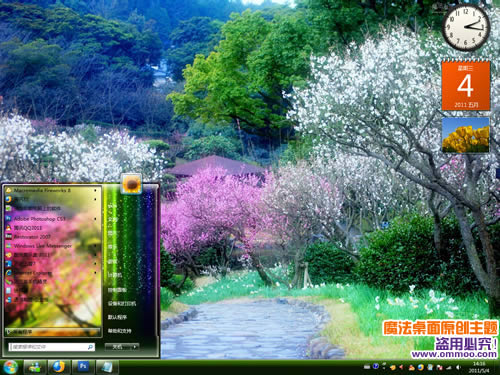Viewport: 500px width, 375px height.
Task: Start Windows Live Messenger from the Start menu
Action: pos(52,246)
